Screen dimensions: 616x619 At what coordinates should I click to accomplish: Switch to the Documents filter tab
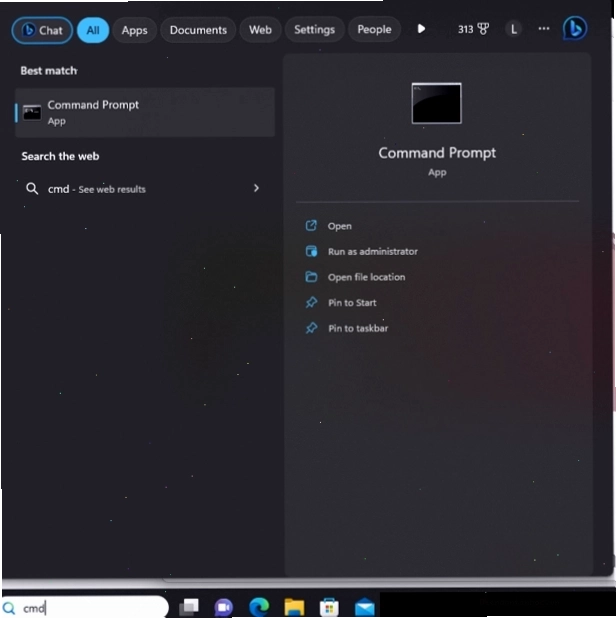198,30
